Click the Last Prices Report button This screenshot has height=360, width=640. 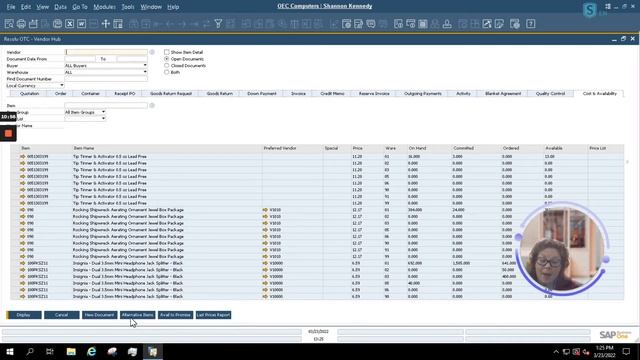213,315
